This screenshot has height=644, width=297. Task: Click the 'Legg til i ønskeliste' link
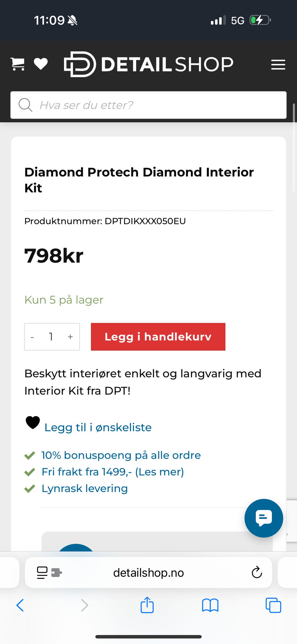98,427
